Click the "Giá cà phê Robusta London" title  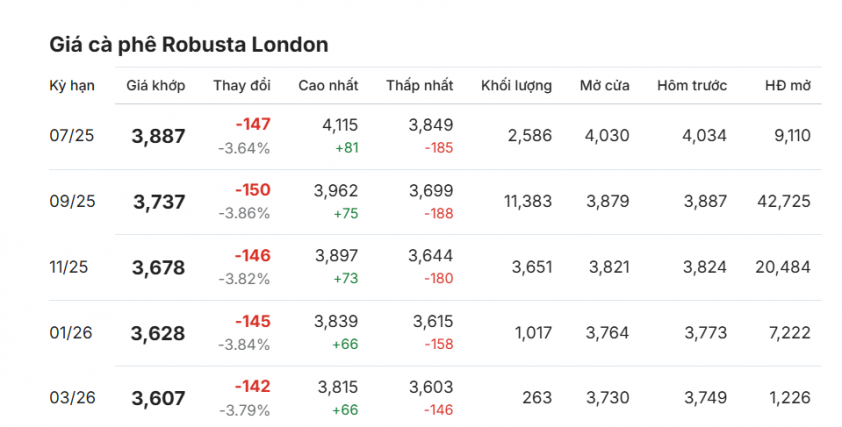[x=189, y=45]
